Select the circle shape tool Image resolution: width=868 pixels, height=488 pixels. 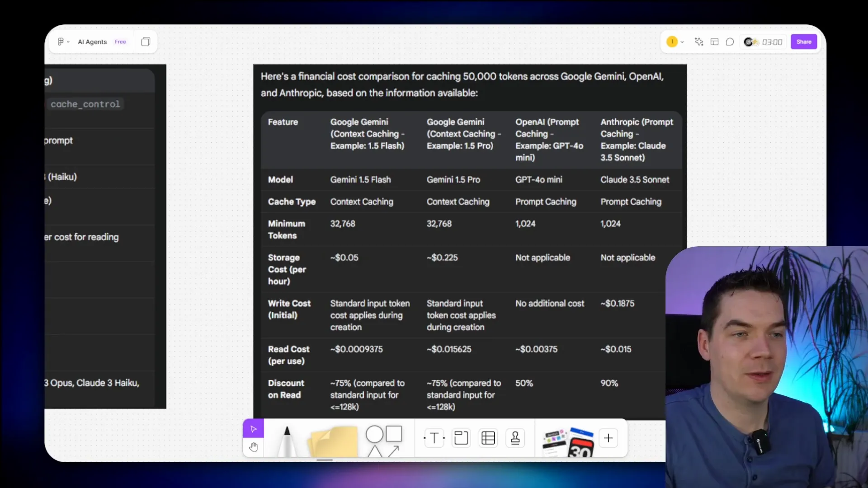[x=374, y=434]
